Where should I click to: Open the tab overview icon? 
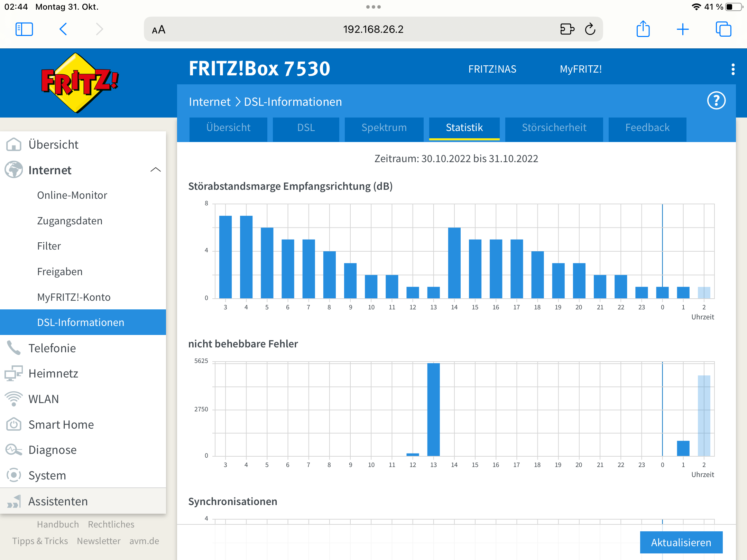[723, 29]
